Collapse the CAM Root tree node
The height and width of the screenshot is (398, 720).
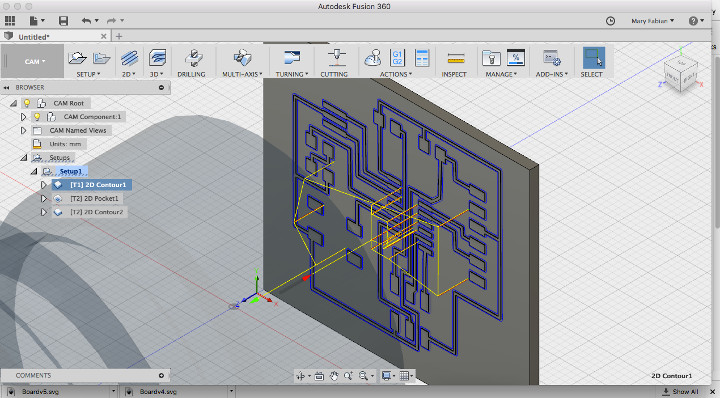coord(13,103)
